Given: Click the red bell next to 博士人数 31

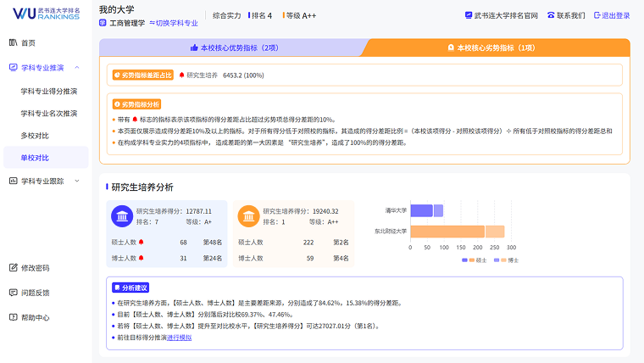Looking at the screenshot, I should [x=141, y=258].
